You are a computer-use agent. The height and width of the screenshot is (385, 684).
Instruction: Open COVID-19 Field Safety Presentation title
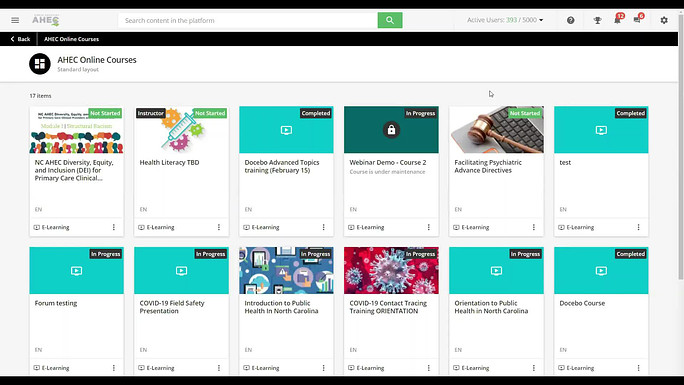click(172, 307)
